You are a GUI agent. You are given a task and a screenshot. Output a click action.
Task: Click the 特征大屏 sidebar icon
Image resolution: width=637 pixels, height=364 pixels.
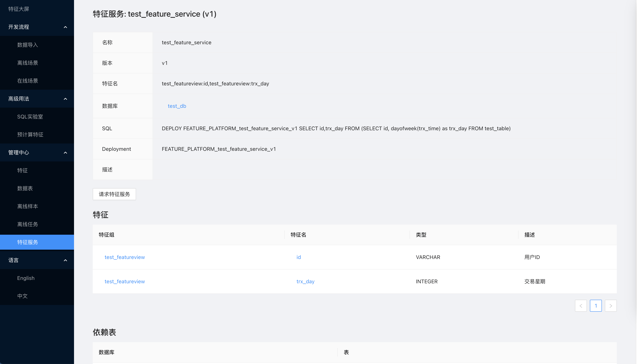[37, 9]
